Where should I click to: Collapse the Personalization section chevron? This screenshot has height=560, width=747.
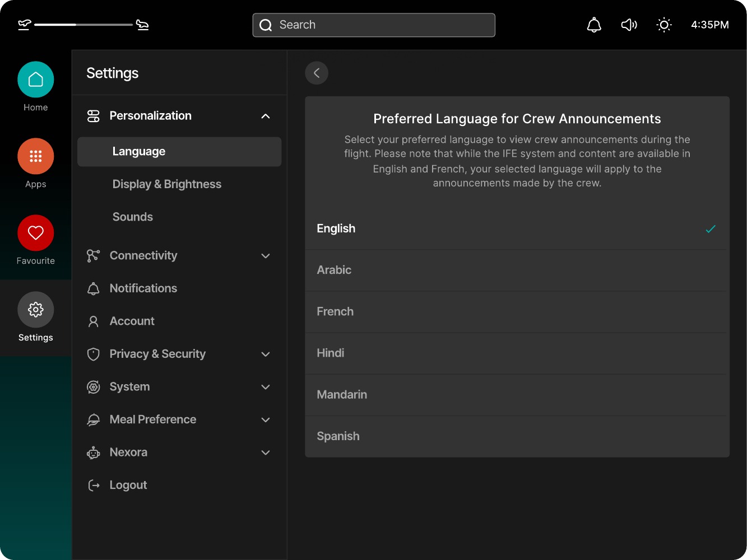click(266, 116)
